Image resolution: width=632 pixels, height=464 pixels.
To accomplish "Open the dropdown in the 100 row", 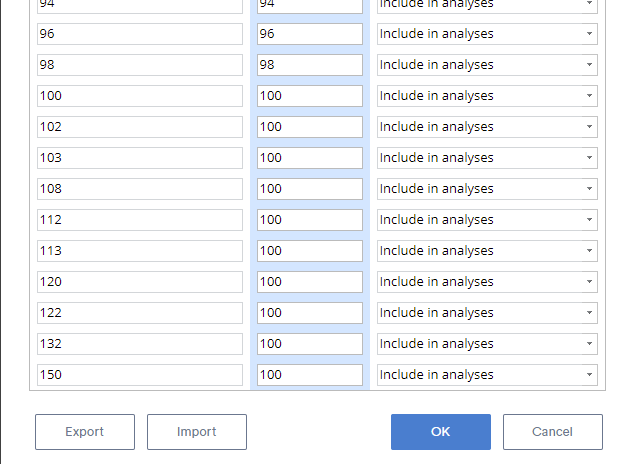I will [x=487, y=96].
